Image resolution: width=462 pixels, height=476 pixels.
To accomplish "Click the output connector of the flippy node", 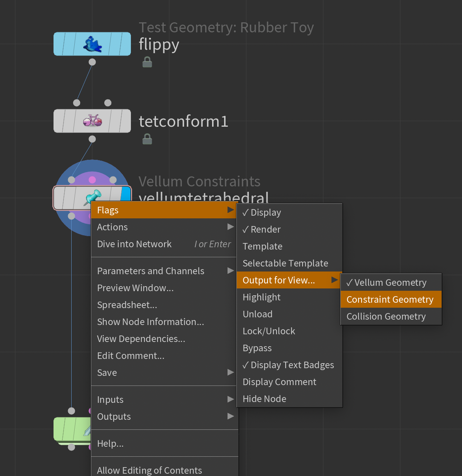I will click(92, 62).
